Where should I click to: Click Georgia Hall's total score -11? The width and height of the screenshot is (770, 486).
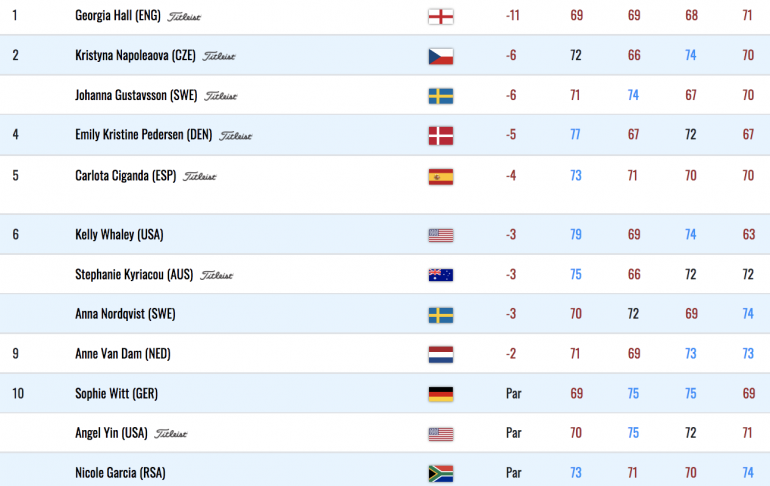[512, 16]
